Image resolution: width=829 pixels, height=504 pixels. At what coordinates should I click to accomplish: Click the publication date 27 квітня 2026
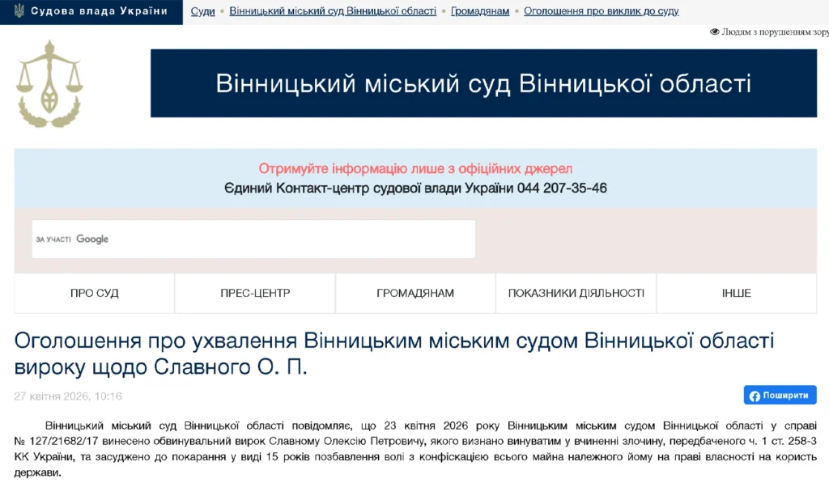click(68, 396)
